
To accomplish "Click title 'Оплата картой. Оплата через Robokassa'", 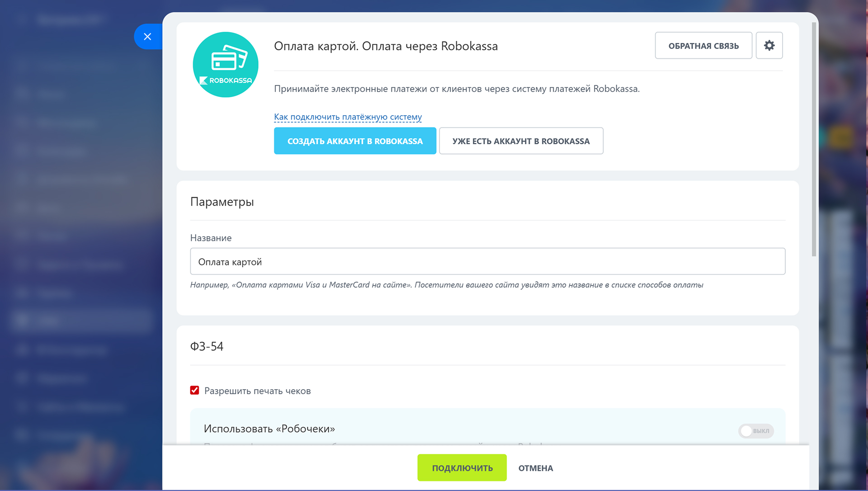I will coord(386,46).
